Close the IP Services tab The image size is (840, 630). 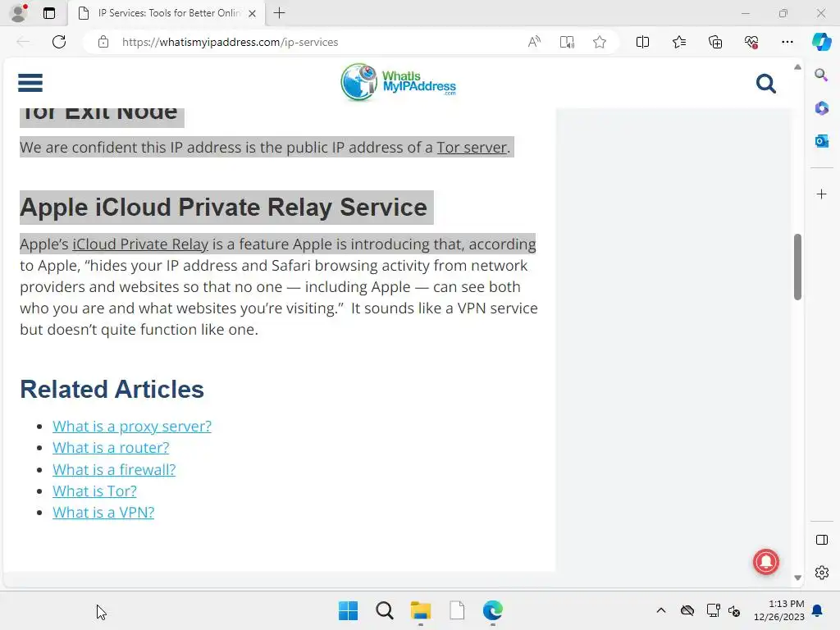(252, 13)
